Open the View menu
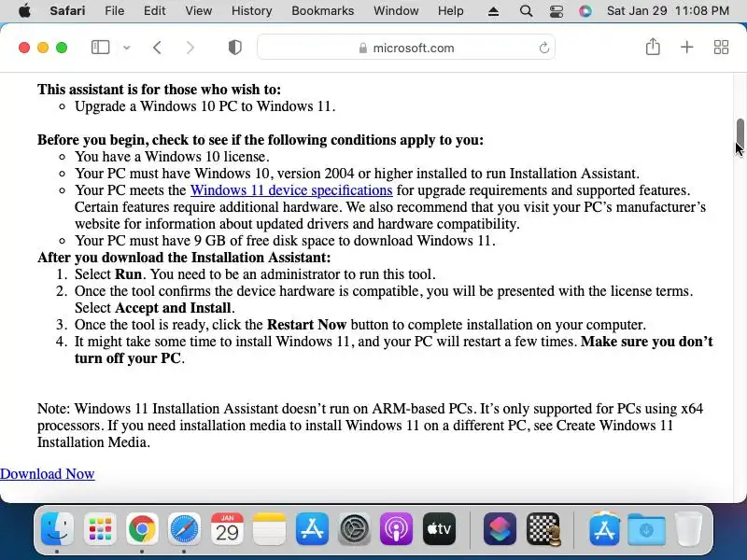Screen dimensions: 747x560 198,10
